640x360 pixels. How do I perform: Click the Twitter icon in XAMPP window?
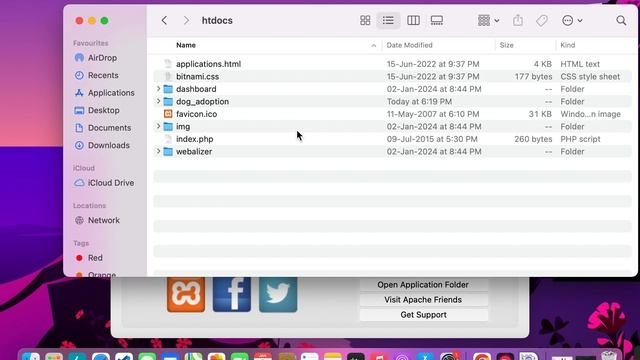pyautogui.click(x=278, y=294)
